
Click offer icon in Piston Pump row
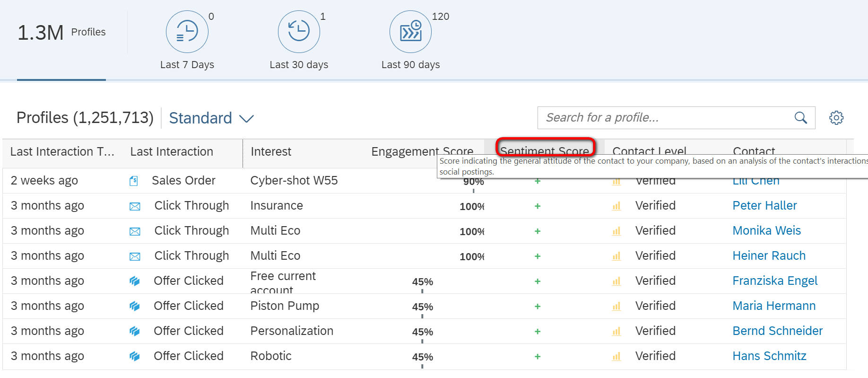(135, 306)
